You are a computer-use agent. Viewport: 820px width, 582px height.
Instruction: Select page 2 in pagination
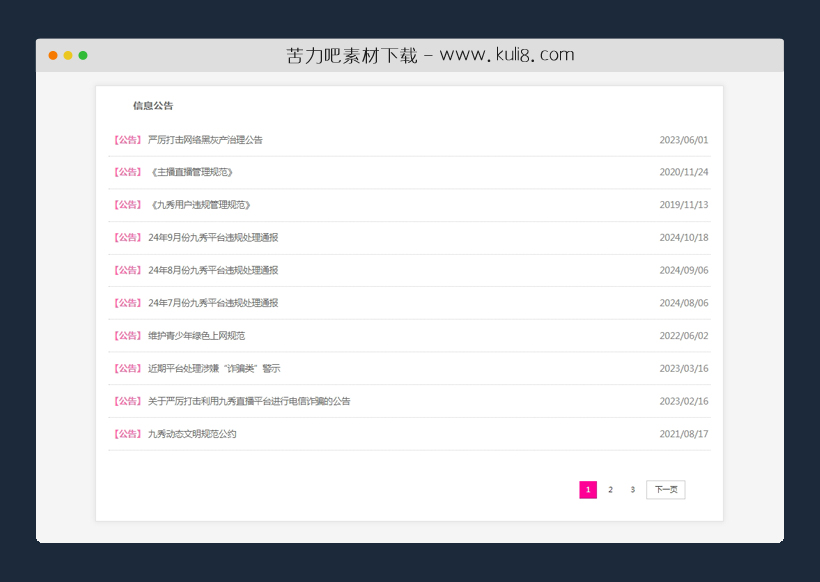click(x=610, y=489)
